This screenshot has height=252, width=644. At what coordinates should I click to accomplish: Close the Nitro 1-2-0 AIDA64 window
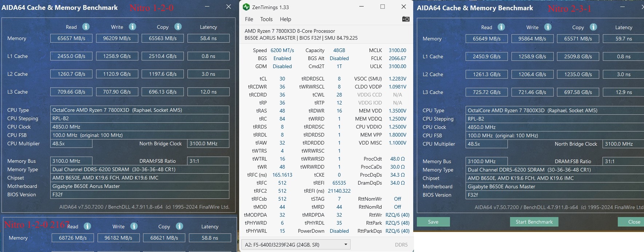point(229,7)
